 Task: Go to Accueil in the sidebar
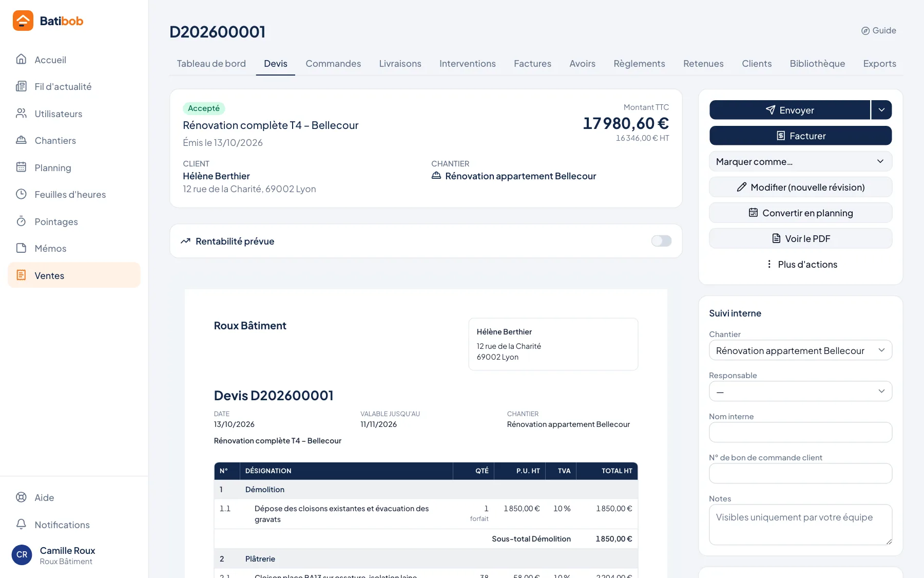tap(74, 60)
